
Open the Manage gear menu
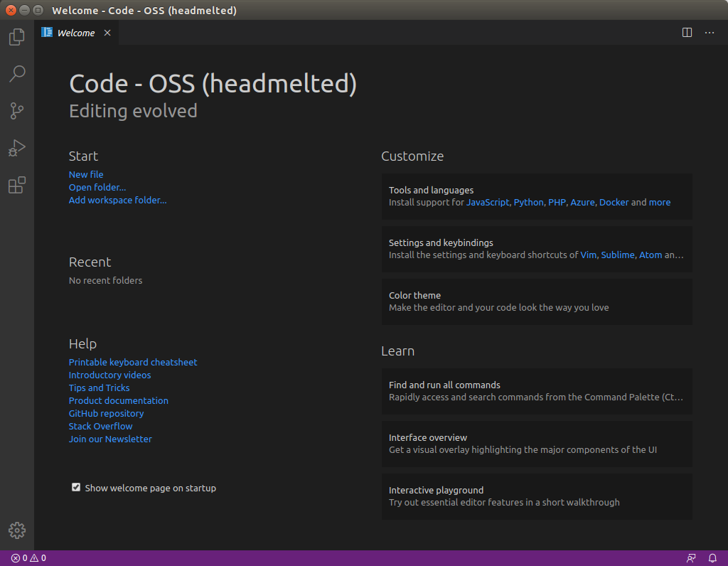pos(17,530)
